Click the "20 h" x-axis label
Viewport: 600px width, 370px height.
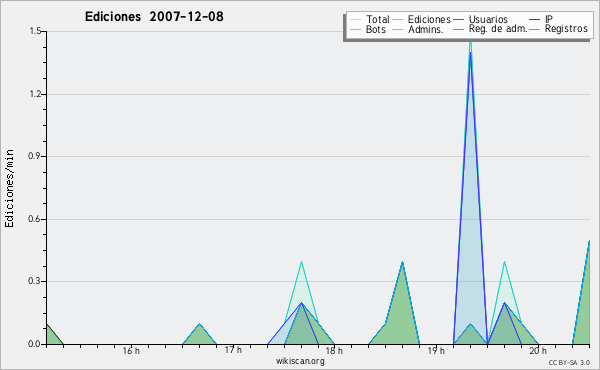(538, 351)
